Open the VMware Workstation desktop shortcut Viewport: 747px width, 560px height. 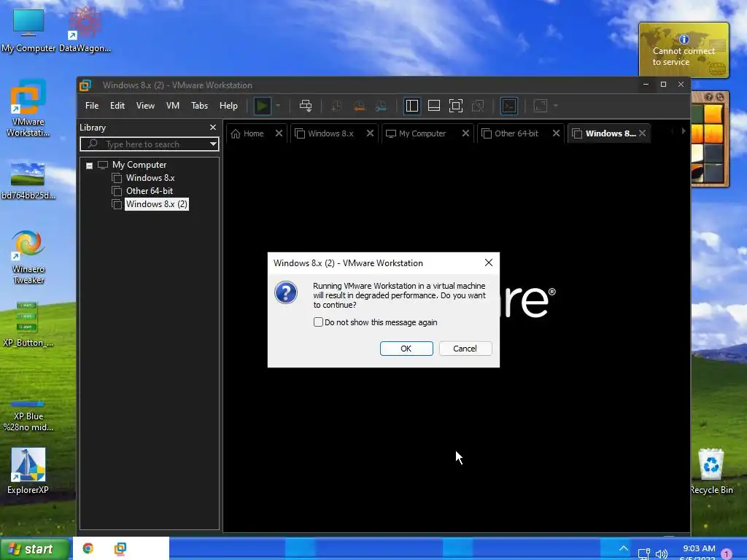[x=28, y=108]
